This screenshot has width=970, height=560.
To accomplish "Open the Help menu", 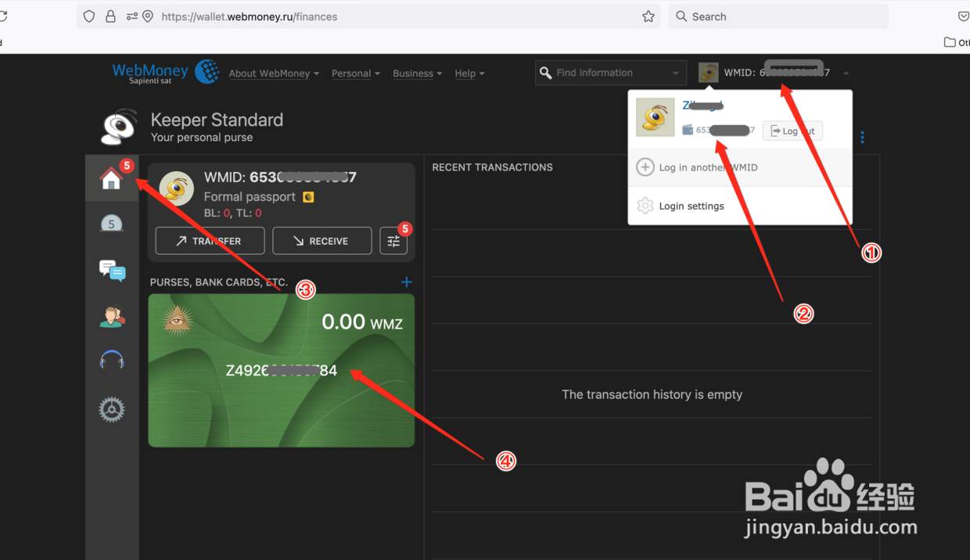I will point(469,74).
